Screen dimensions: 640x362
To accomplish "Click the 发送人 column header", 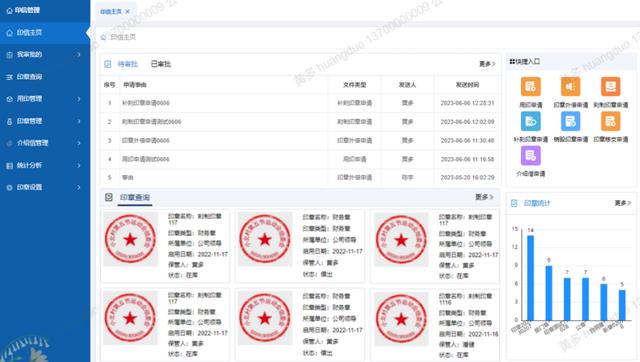I will [x=407, y=85].
